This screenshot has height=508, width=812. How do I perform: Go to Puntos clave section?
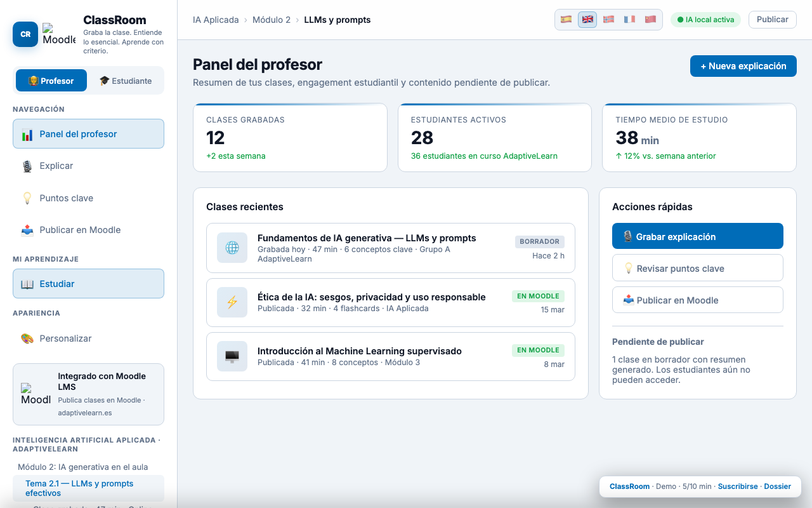coord(88,198)
